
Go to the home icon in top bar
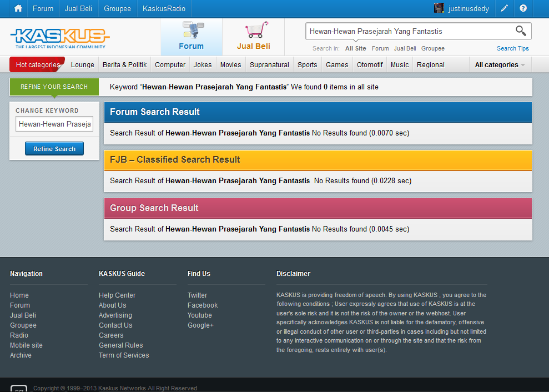pos(18,8)
